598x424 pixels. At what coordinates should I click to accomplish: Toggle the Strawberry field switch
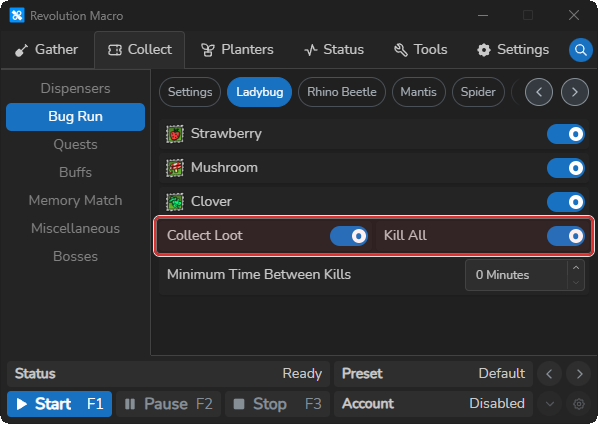click(x=566, y=134)
